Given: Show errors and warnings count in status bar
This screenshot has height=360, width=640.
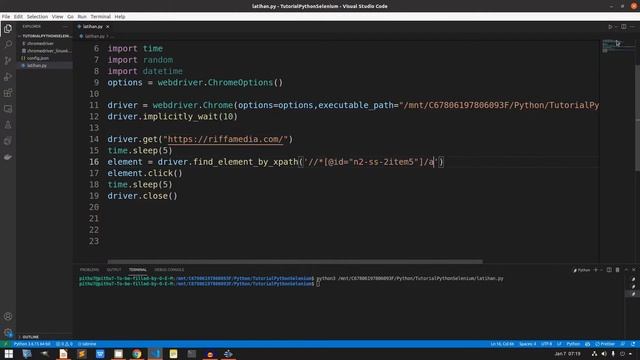Looking at the screenshot, I should 64,344.
